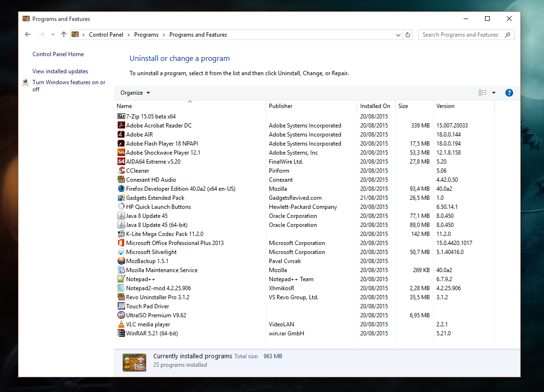Click the change view icon
Screen dimensions: 544x392
(483, 93)
